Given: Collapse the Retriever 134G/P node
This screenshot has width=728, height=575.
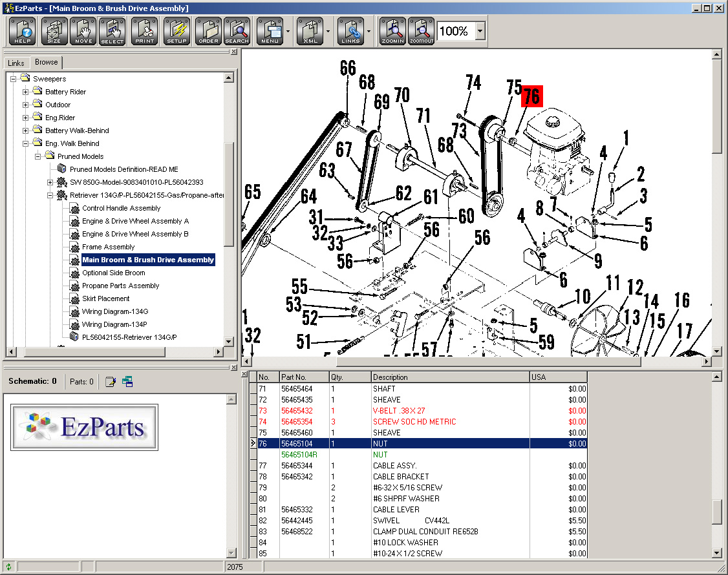Looking at the screenshot, I should coord(50,195).
